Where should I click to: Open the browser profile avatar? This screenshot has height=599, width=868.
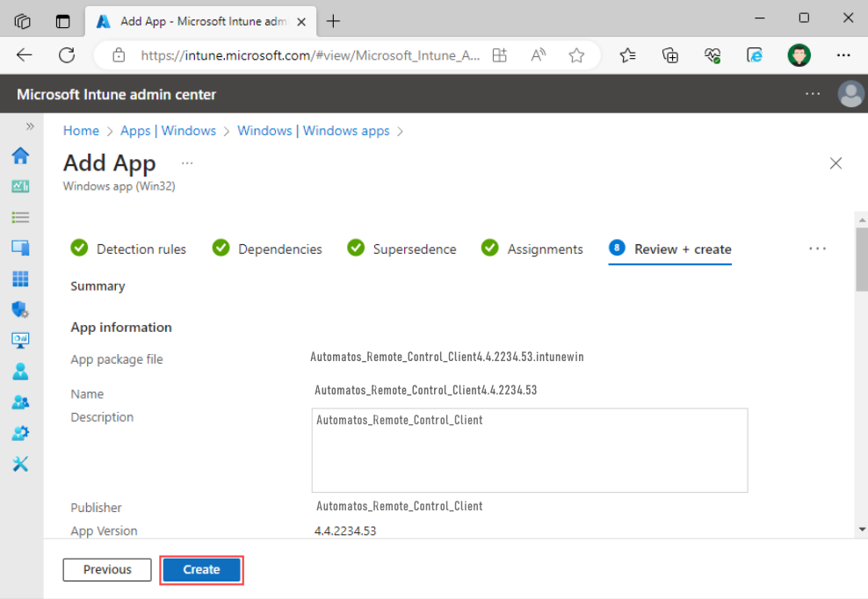pos(799,54)
